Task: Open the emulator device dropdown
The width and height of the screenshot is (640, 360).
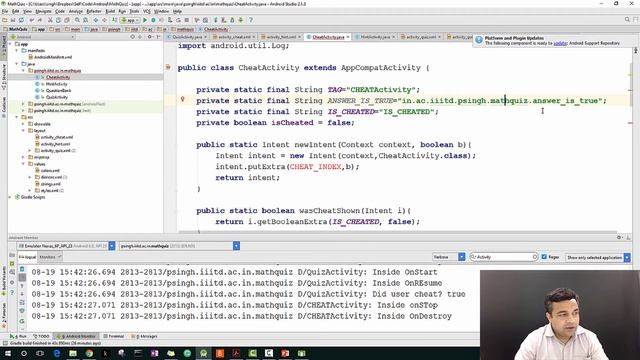Action: coord(66,246)
